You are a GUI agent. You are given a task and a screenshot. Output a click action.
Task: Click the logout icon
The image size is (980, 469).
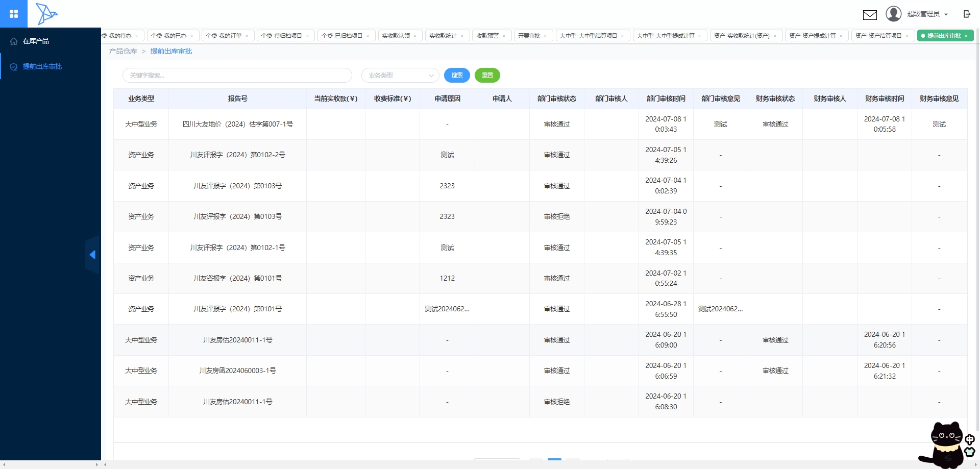(967, 14)
